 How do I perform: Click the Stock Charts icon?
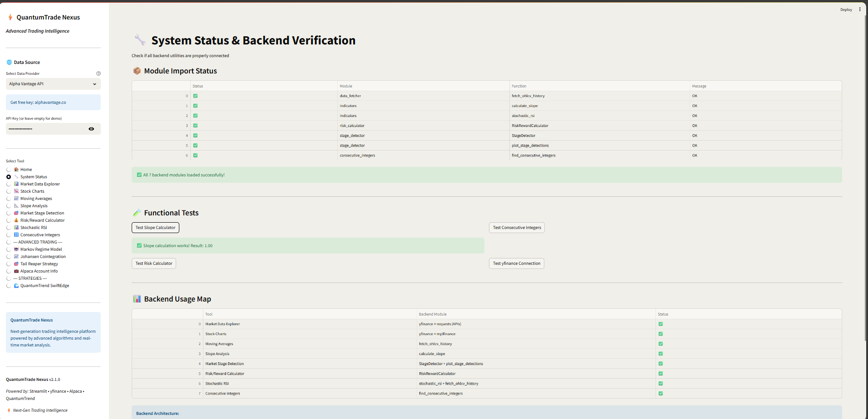[16, 191]
